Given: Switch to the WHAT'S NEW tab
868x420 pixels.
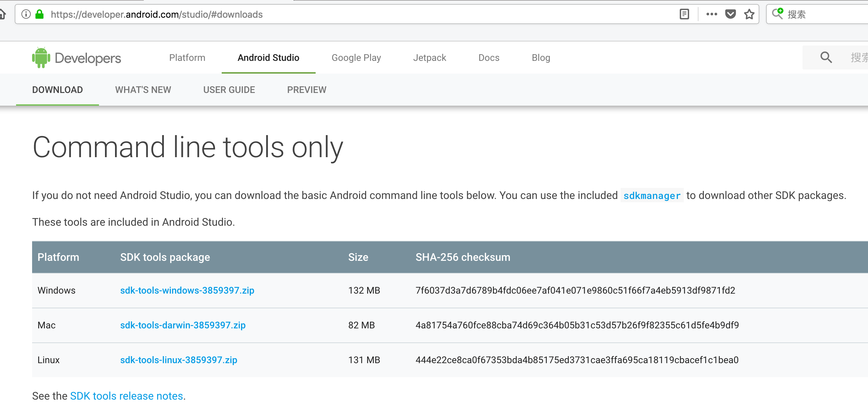Looking at the screenshot, I should (x=143, y=90).
